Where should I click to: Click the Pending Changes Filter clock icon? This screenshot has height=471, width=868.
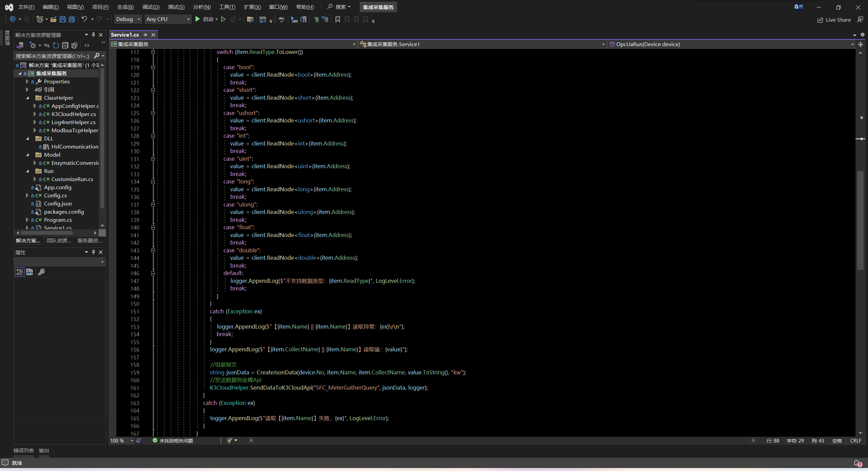click(33, 45)
